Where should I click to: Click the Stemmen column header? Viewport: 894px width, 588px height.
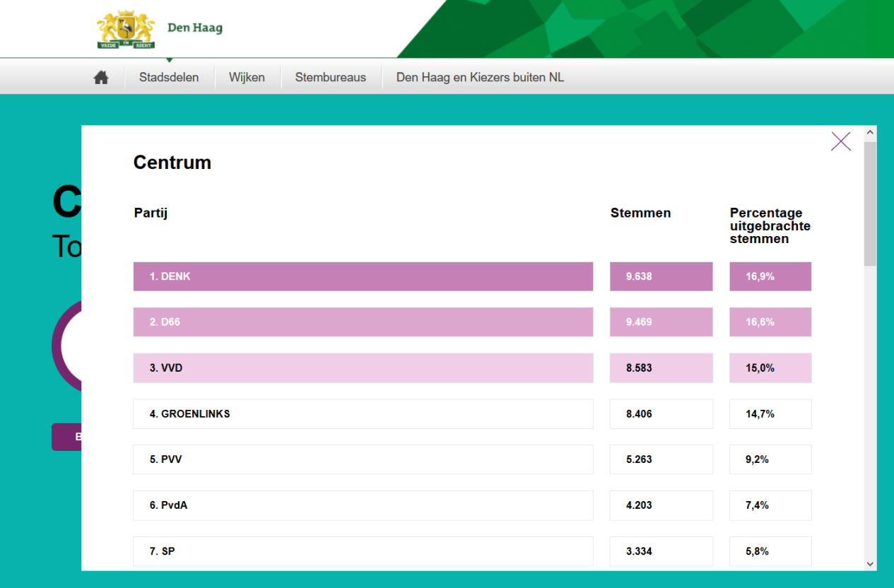[x=641, y=213]
